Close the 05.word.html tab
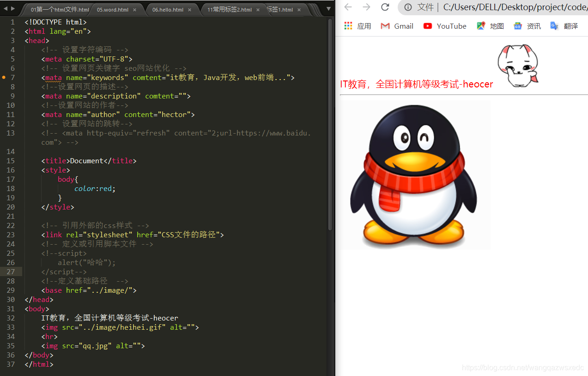This screenshot has width=588, height=376. 134,10
